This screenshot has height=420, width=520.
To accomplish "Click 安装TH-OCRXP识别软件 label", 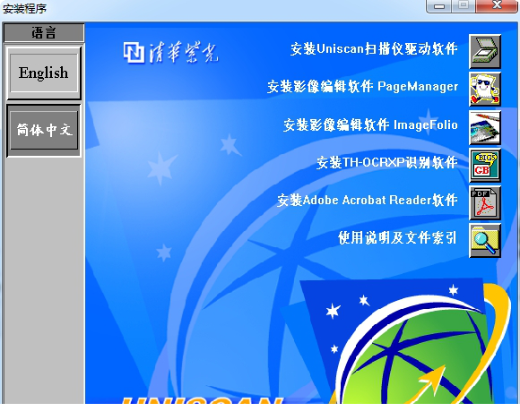I will pyautogui.click(x=387, y=163).
